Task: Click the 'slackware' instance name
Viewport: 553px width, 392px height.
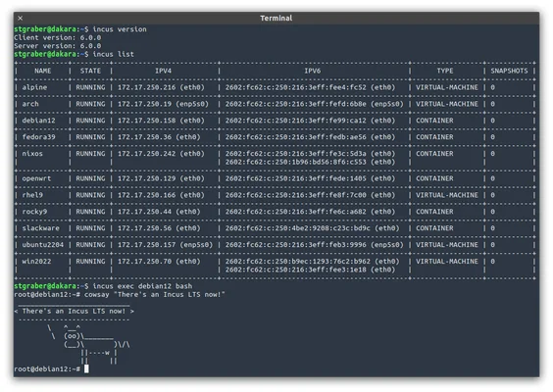Action: [41, 228]
